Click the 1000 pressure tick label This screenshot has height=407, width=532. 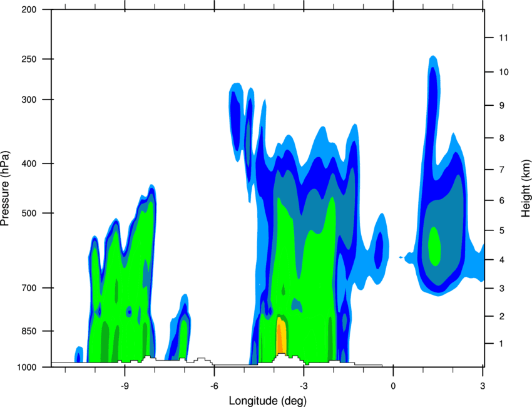26,368
